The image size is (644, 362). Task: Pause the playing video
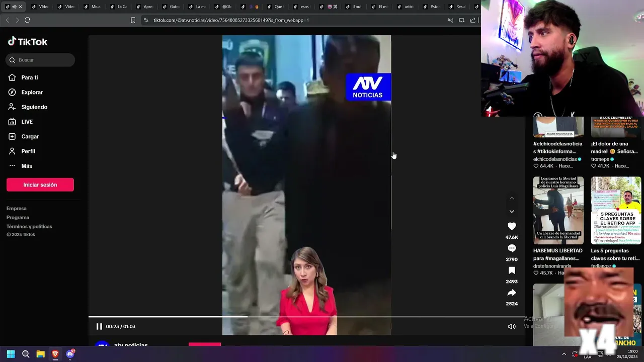tap(99, 326)
